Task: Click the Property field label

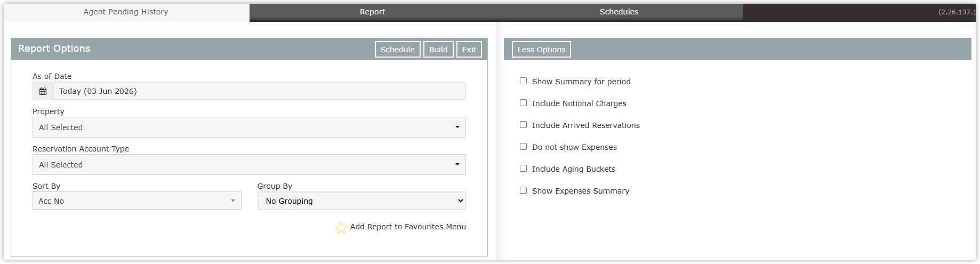Action: click(x=49, y=111)
